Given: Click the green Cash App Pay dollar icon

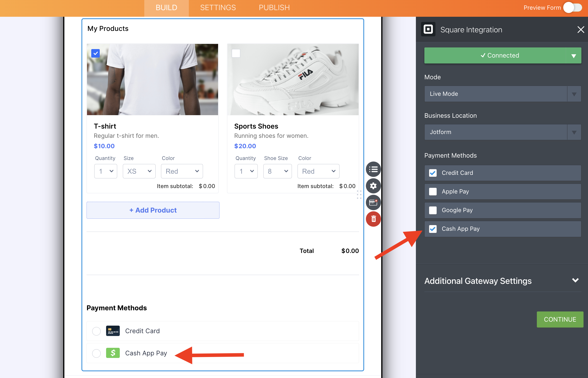Looking at the screenshot, I should [113, 353].
